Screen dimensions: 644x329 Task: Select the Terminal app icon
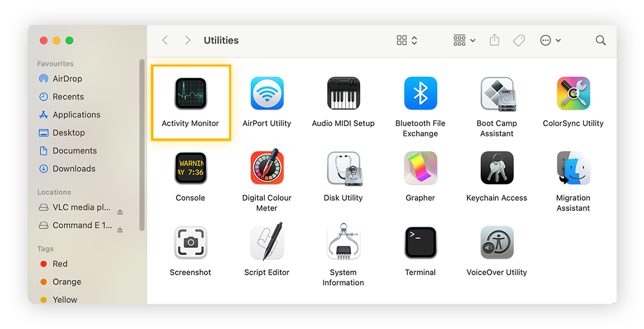coord(420,243)
